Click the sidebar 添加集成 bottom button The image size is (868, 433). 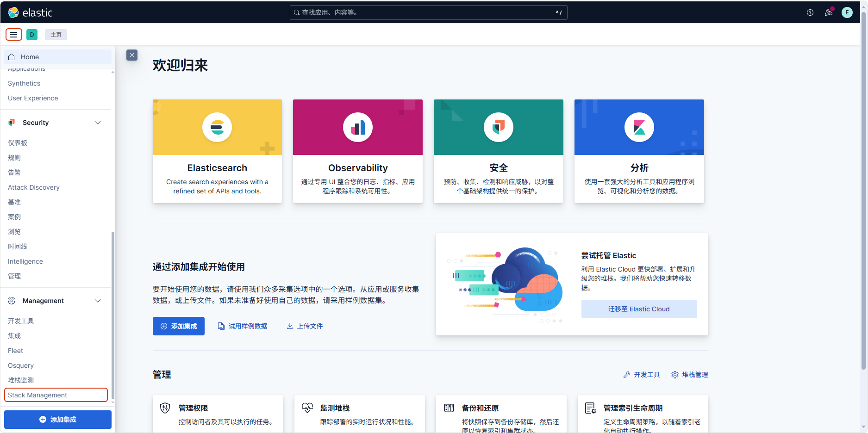pyautogui.click(x=58, y=420)
